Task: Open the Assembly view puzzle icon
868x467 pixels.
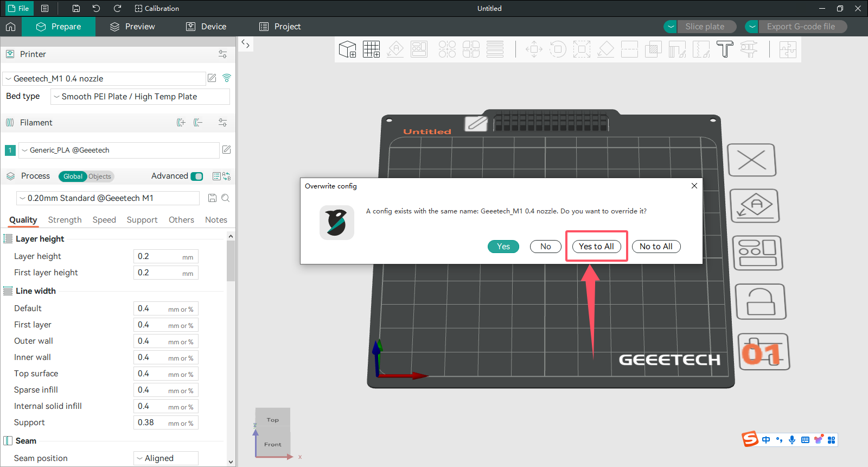Action: click(x=788, y=49)
